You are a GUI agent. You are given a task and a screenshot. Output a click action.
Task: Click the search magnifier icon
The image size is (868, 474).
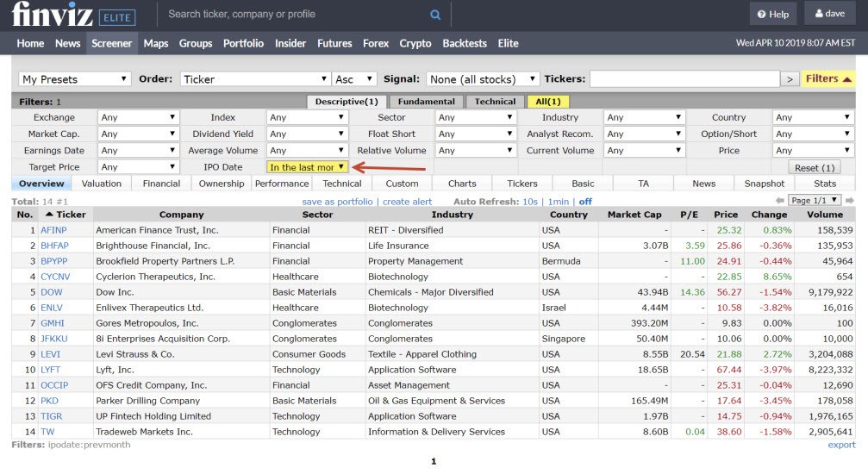(435, 15)
